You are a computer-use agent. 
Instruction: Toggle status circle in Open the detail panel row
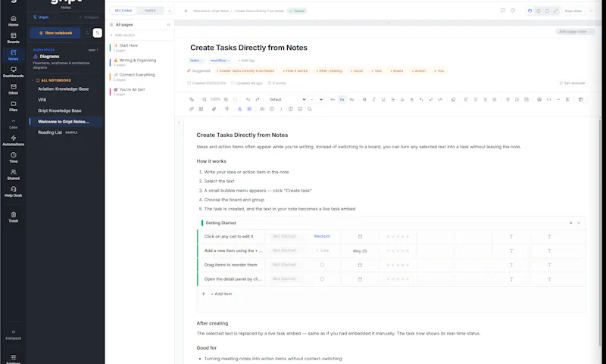[x=322, y=279]
